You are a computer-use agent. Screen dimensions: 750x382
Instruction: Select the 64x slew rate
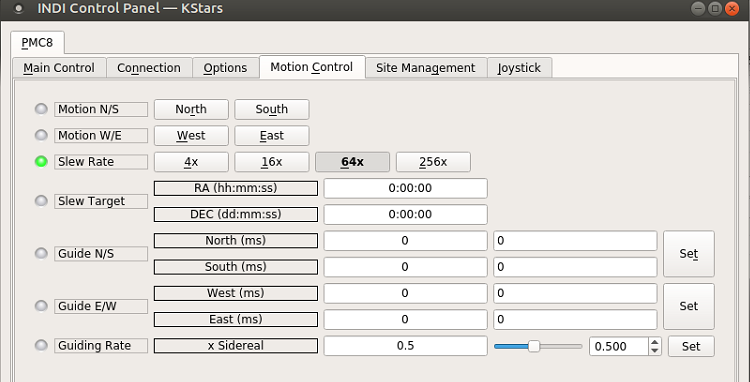click(x=352, y=162)
